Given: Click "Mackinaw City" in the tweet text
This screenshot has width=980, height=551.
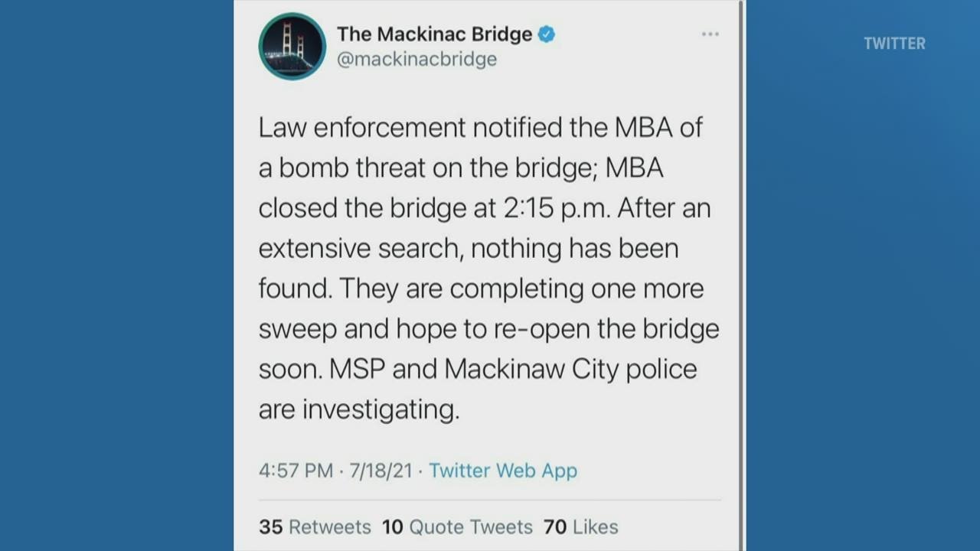Looking at the screenshot, I should [532, 369].
